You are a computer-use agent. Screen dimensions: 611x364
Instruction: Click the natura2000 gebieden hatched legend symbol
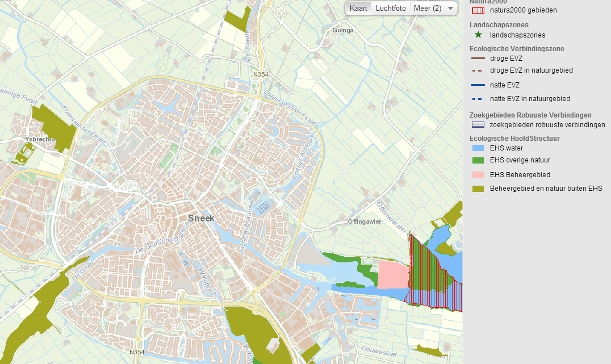(477, 10)
